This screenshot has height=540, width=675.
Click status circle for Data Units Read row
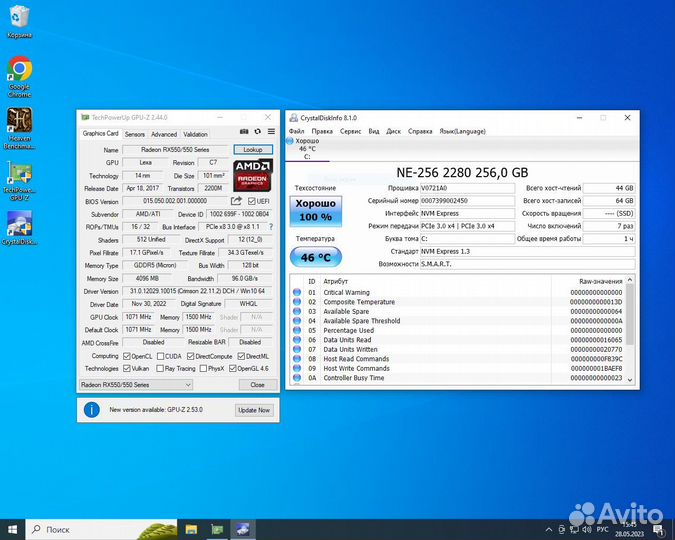[x=297, y=339]
